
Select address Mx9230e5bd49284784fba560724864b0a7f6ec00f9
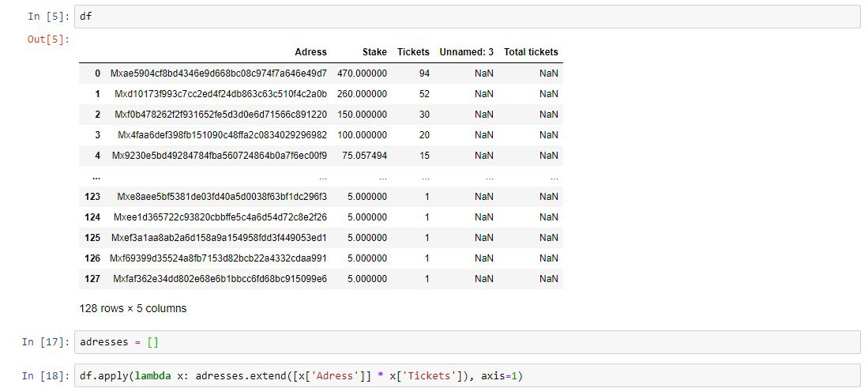(x=220, y=156)
